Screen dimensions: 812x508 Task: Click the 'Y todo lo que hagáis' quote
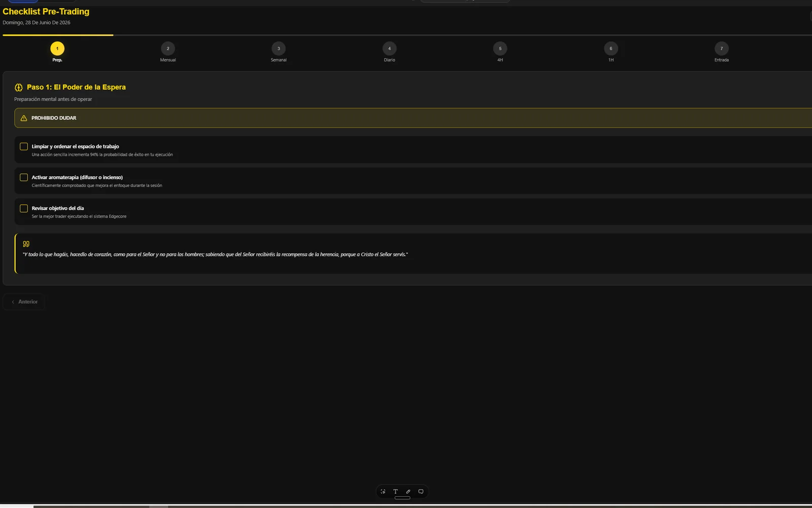[x=215, y=255]
